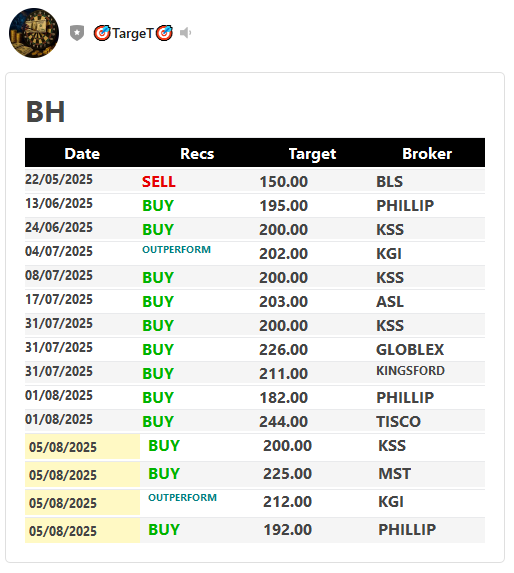Click the BH stock heading
This screenshot has width=514, height=573.
pyautogui.click(x=45, y=112)
